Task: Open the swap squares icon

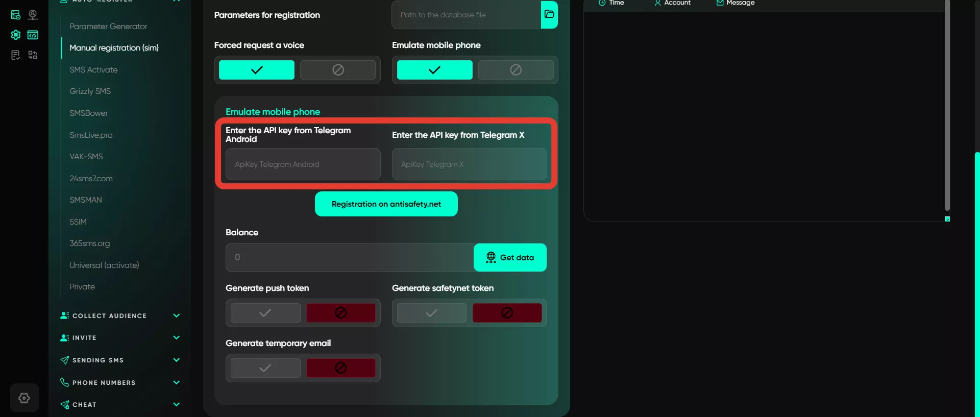Action: click(33, 55)
